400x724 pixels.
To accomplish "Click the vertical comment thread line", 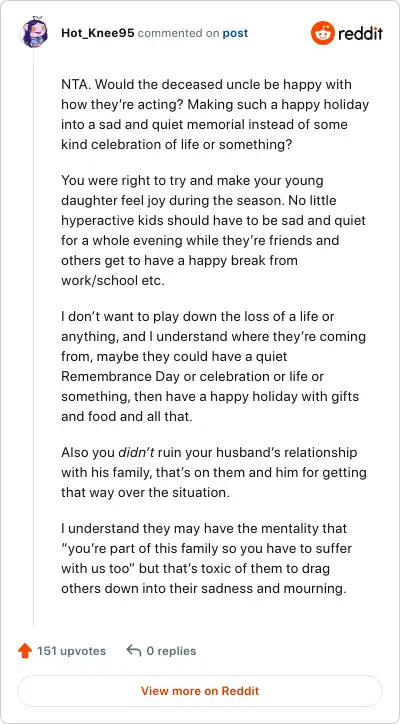I will click(33, 337).
